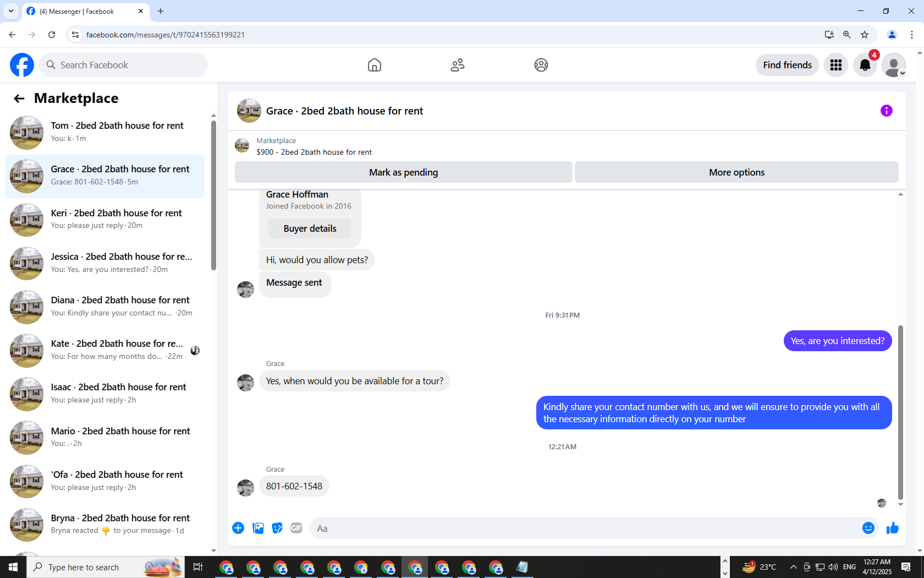924x578 pixels.
Task: Focus the Search Facebook field
Action: click(x=123, y=65)
